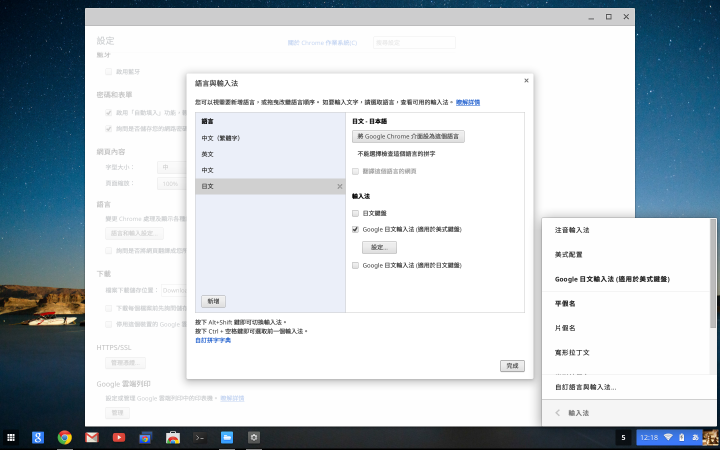720x450 pixels.
Task: Click the 瞭解詳情 link under Google 雲端列印
Action: (x=232, y=399)
